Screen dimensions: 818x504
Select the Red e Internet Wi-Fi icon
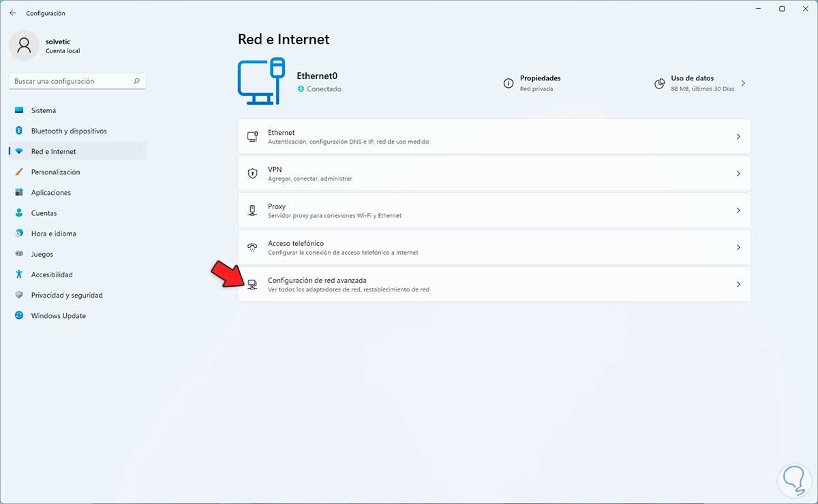[x=19, y=151]
